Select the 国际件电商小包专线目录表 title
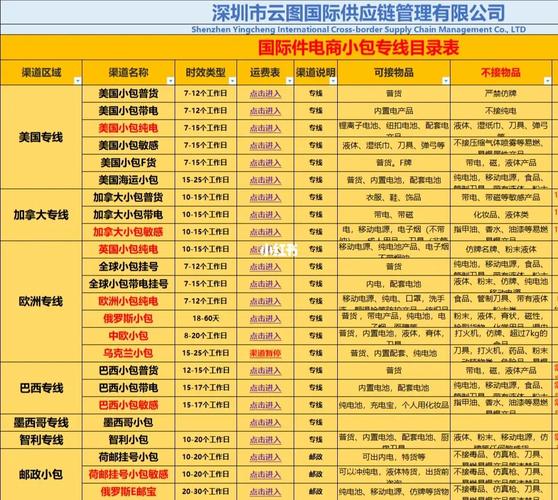The image size is (558, 500). point(358,47)
